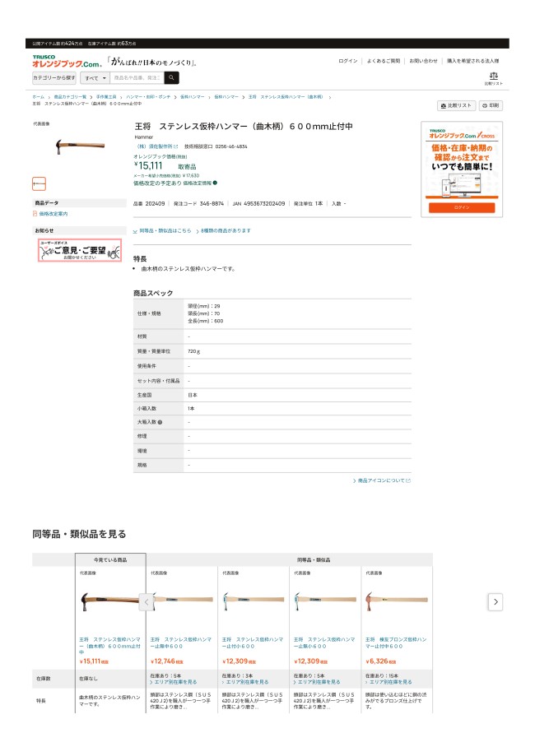Open the カテゴリーから探す category menu

(x=54, y=77)
